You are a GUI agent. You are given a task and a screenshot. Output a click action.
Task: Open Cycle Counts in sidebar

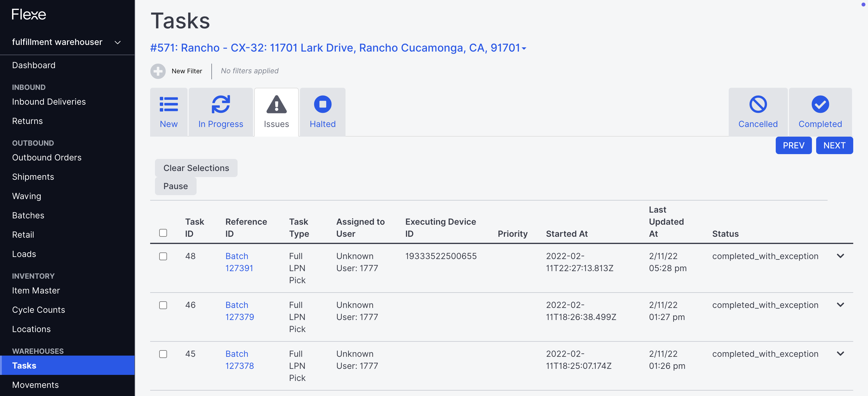tap(38, 310)
